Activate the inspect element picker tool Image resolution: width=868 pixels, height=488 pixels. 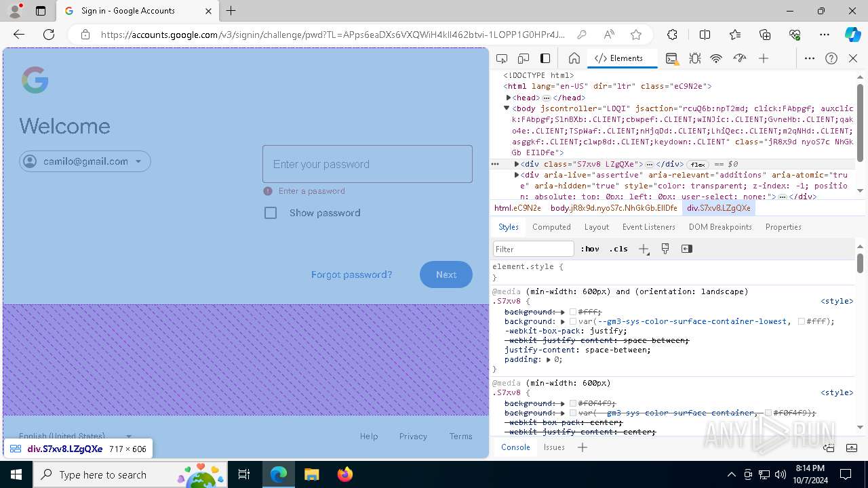(x=502, y=59)
